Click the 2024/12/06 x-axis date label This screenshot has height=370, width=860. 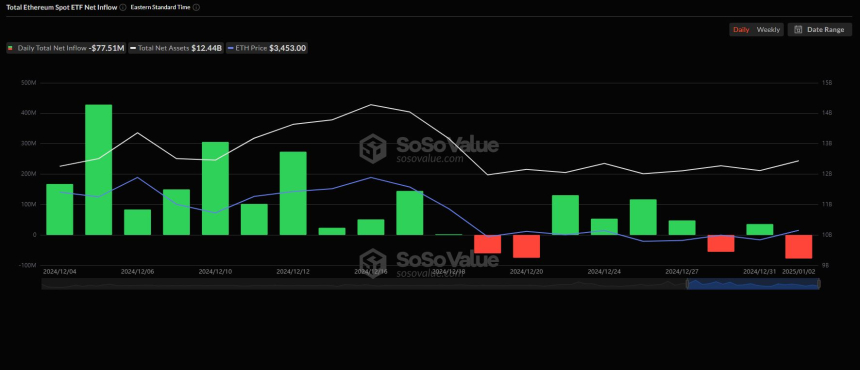137,271
